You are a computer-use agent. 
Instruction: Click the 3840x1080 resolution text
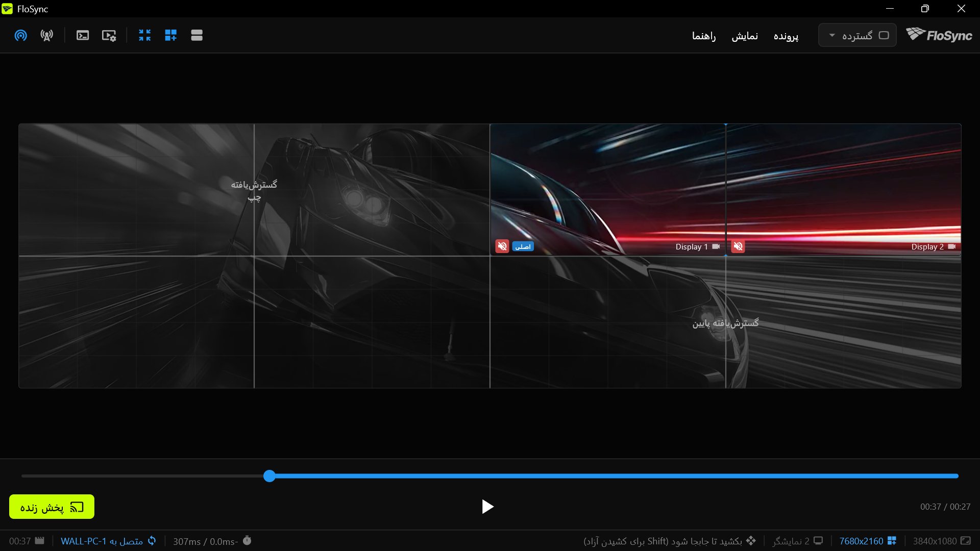click(935, 541)
